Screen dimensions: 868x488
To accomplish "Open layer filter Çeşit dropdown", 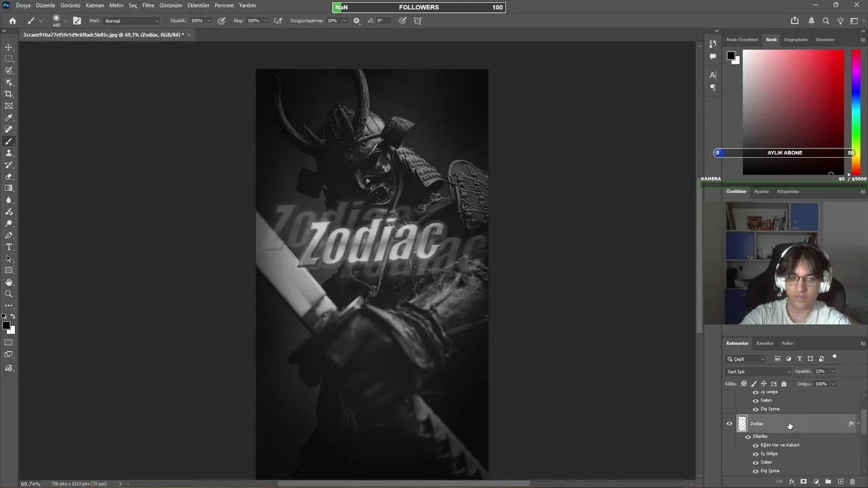I will pyautogui.click(x=746, y=359).
